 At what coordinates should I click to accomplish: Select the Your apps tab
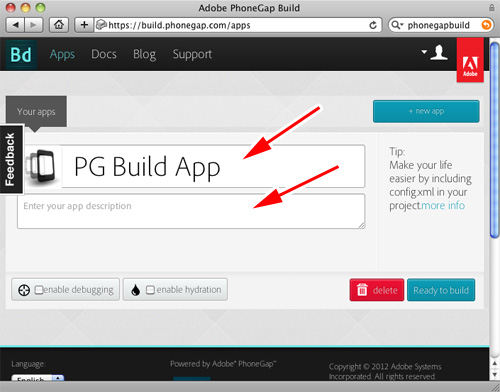pos(36,112)
